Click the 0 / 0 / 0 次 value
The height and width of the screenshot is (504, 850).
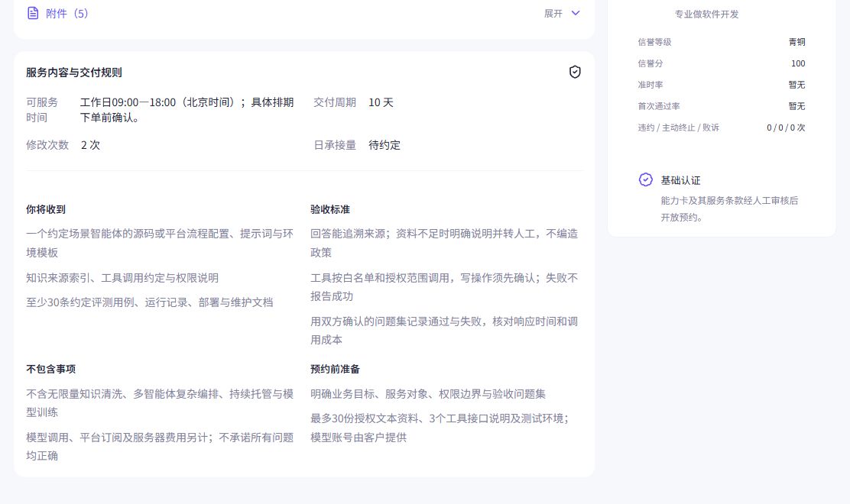tap(786, 128)
